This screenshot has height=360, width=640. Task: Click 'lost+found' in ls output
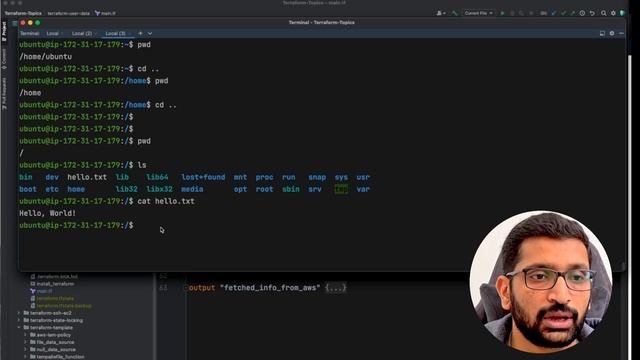(203, 177)
